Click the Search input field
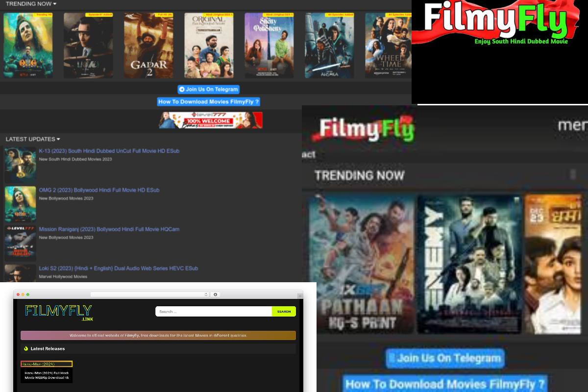The height and width of the screenshot is (392, 588). [214, 312]
